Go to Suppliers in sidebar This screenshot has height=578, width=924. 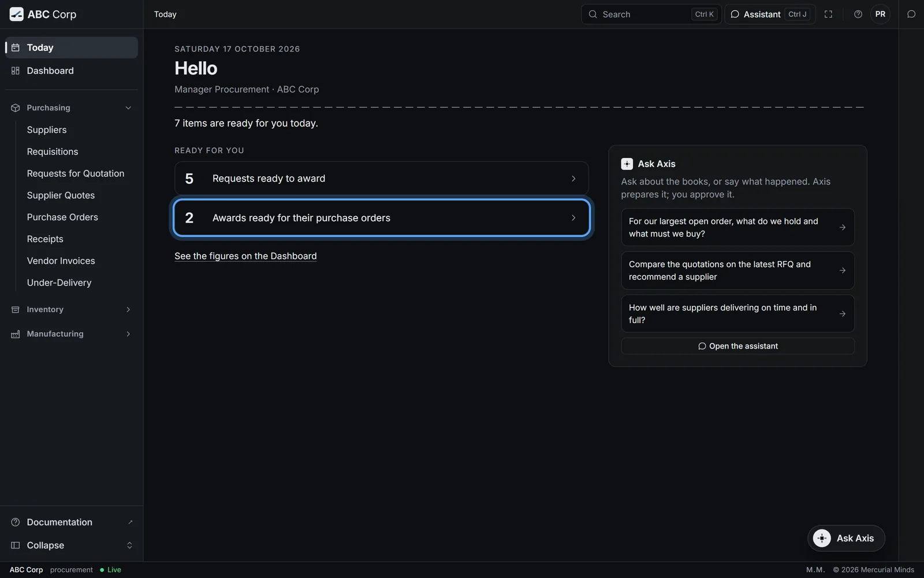click(x=47, y=130)
